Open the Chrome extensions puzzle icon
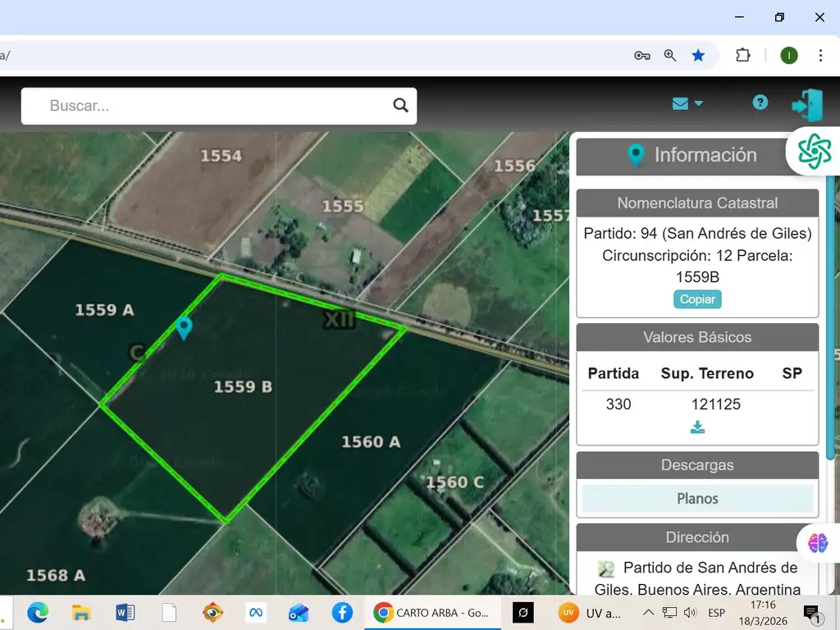This screenshot has width=840, height=630. point(743,55)
